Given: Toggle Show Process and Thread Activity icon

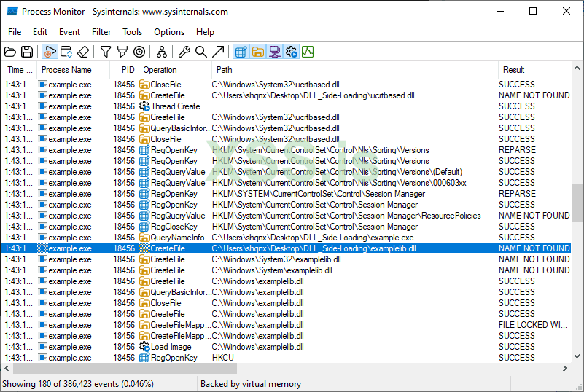Looking at the screenshot, I should pyautogui.click(x=291, y=52).
